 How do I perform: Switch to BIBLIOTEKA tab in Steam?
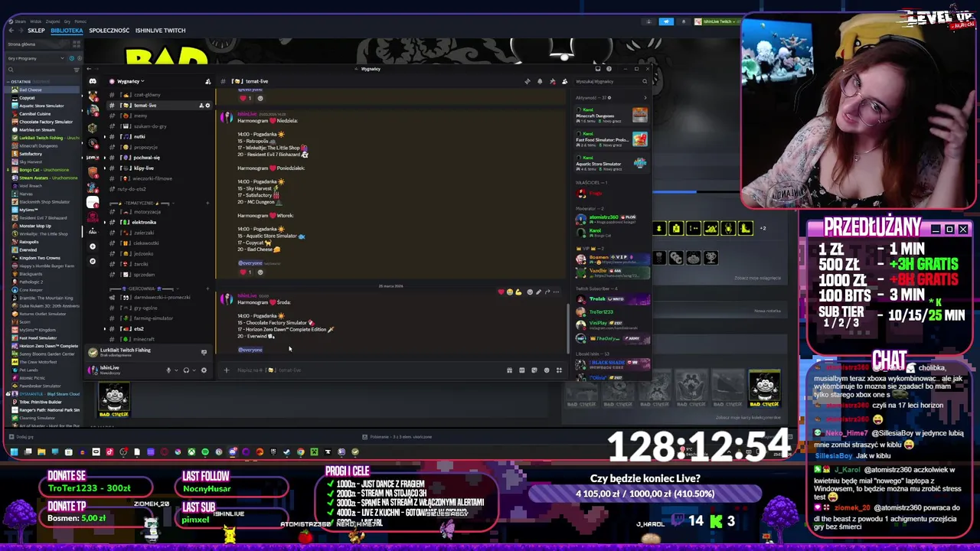pyautogui.click(x=67, y=31)
